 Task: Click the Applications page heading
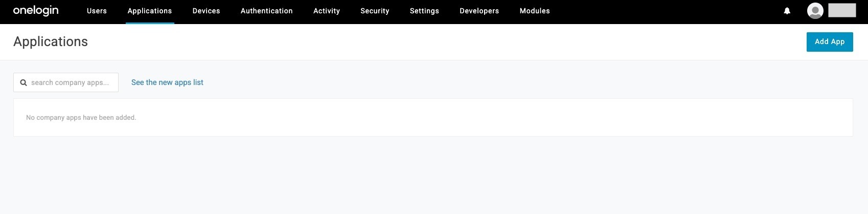[51, 41]
